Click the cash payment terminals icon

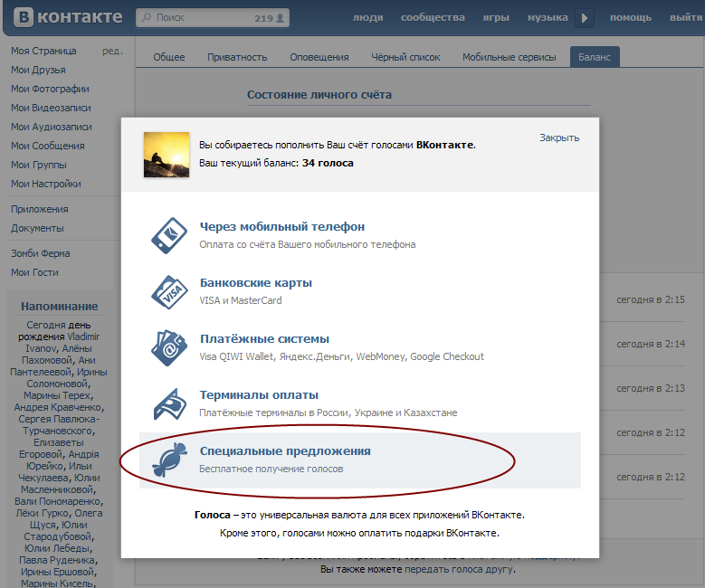(170, 403)
